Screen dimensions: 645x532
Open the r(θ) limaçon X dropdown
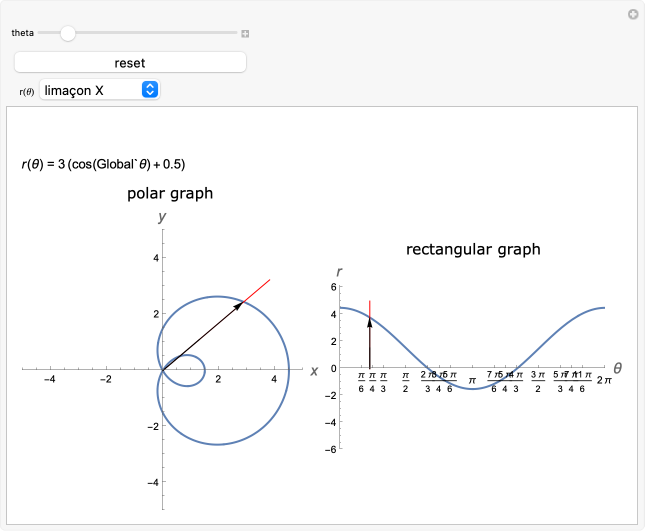pyautogui.click(x=100, y=90)
